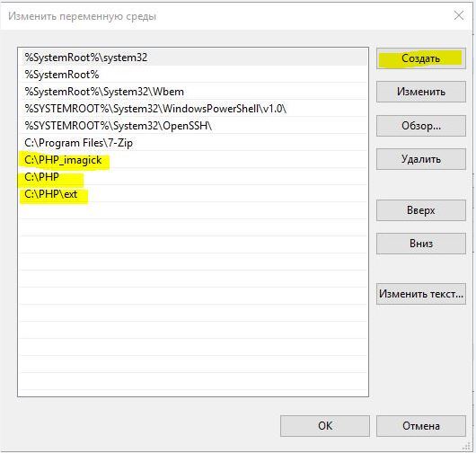Select the %SystemRoot%\system32 entry

pyautogui.click(x=194, y=58)
